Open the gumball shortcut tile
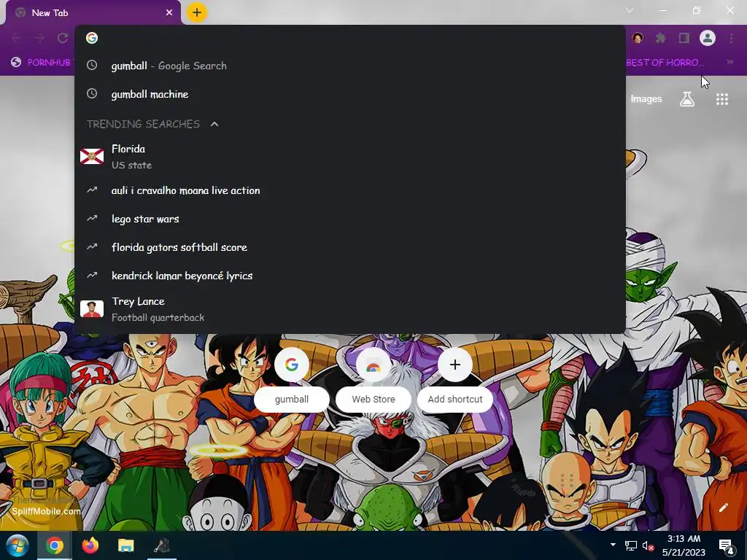This screenshot has height=560, width=747. (x=292, y=379)
